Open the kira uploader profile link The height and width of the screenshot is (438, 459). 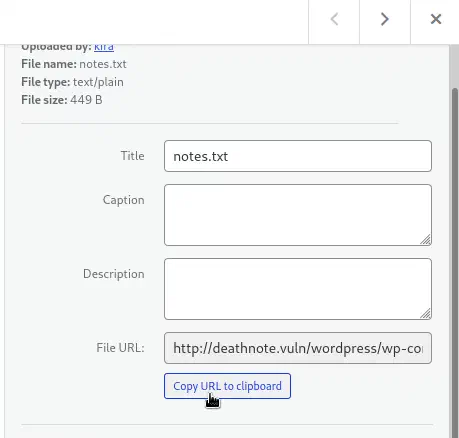pos(104,47)
